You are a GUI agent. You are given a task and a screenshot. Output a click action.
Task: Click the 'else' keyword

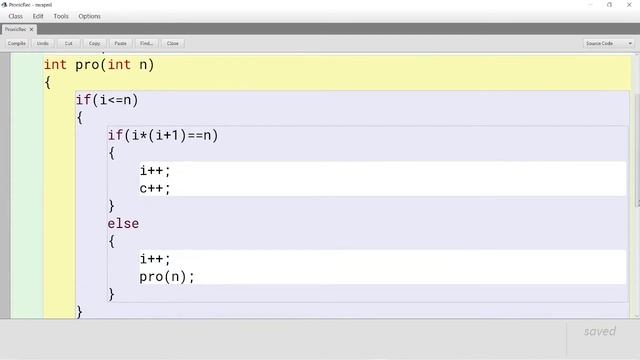(x=123, y=224)
